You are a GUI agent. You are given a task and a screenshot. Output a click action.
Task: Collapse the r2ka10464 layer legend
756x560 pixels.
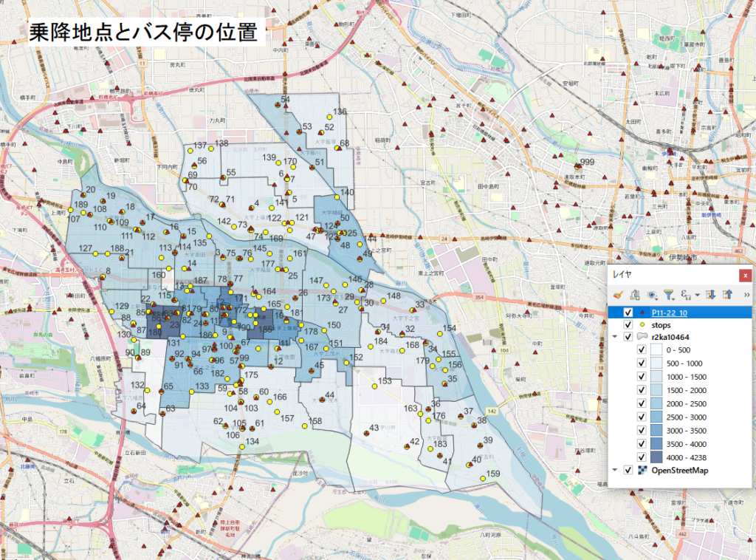tap(616, 337)
